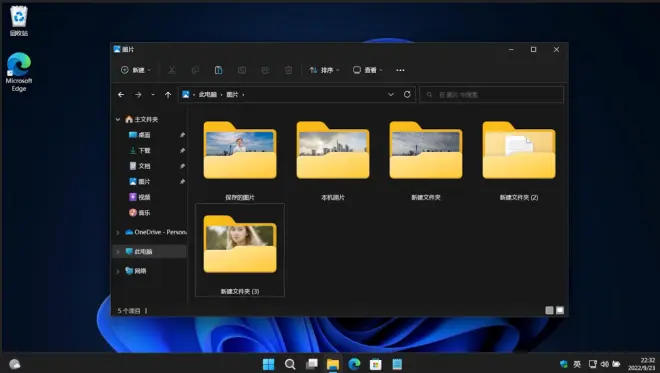Select the 新建文件夹 (3) folder thumbnail
The width and height of the screenshot is (660, 373).
240,250
